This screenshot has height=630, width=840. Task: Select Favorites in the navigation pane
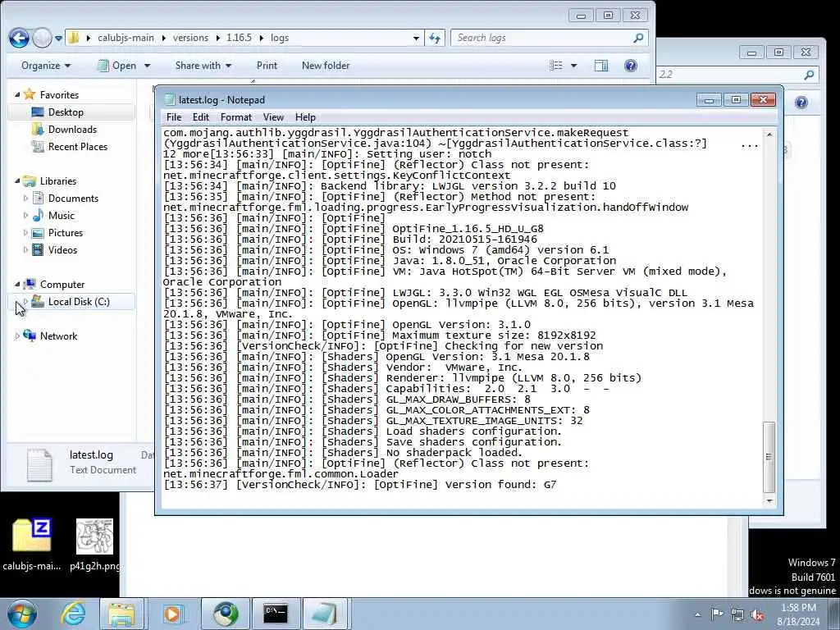click(x=59, y=95)
